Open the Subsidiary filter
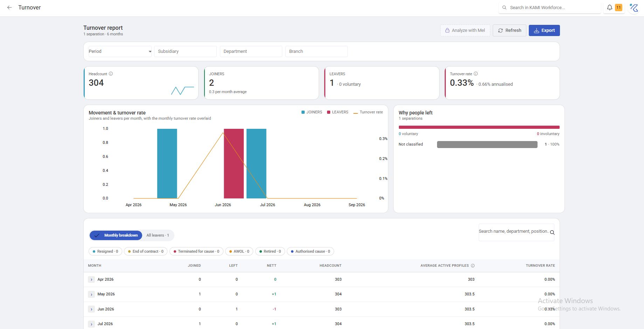The height and width of the screenshot is (329, 644). pyautogui.click(x=185, y=51)
